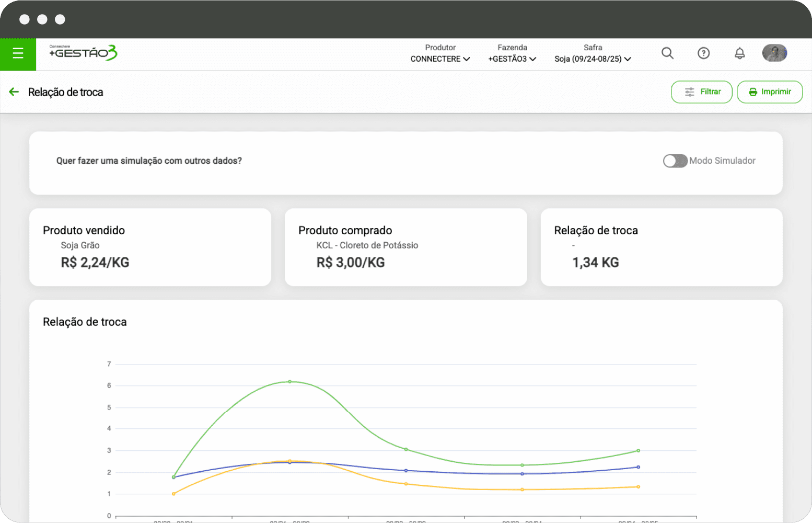Click the green line peak point

tap(290, 382)
